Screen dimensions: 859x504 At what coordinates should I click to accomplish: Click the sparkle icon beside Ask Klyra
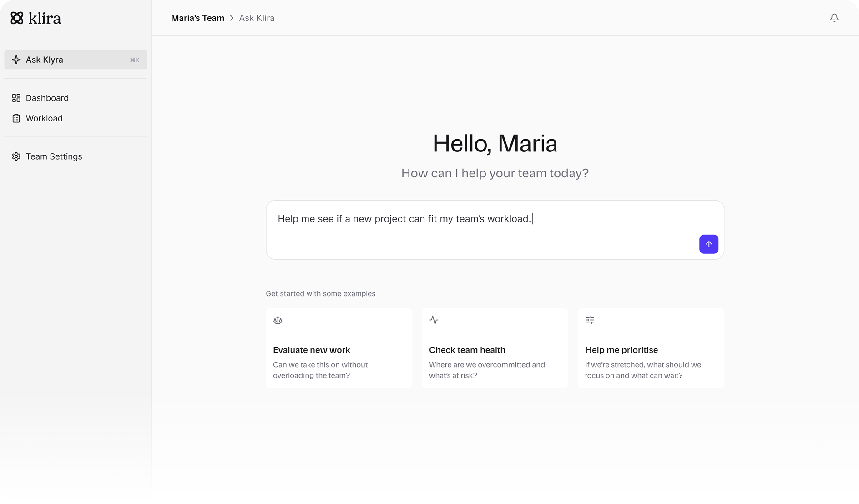pos(16,60)
